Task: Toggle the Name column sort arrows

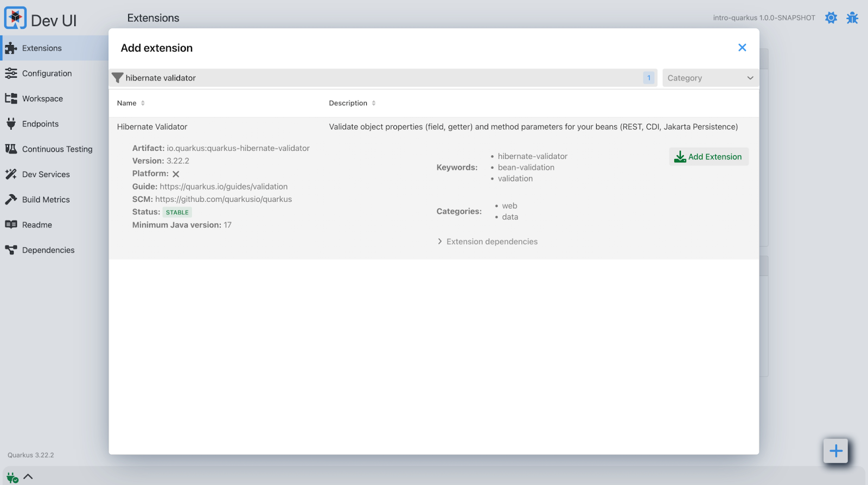Action: coord(143,103)
